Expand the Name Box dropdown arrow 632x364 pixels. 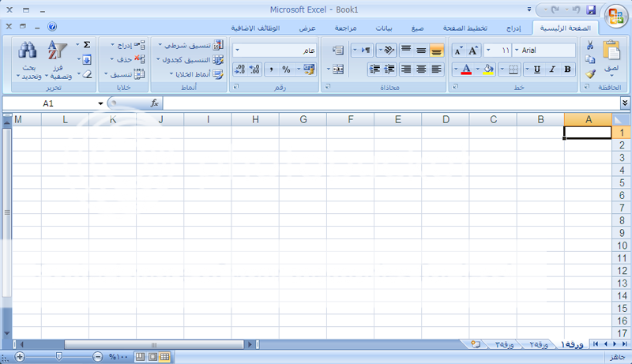click(100, 103)
